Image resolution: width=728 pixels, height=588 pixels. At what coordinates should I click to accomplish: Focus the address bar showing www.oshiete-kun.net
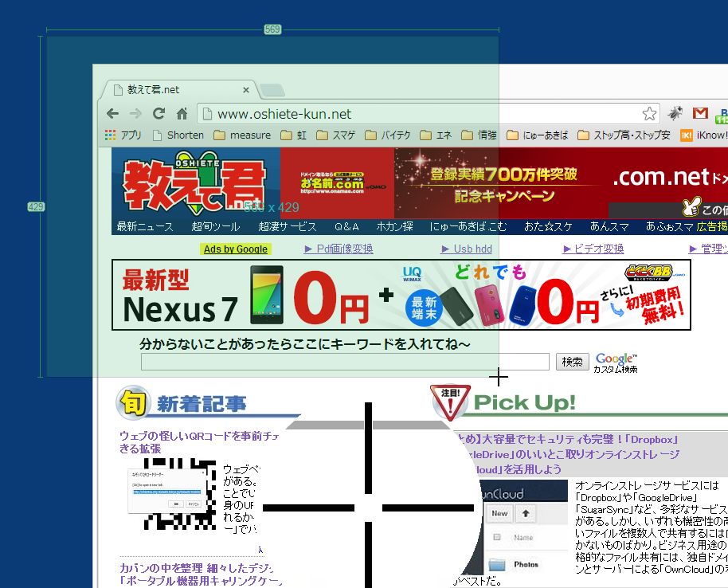tap(427, 114)
